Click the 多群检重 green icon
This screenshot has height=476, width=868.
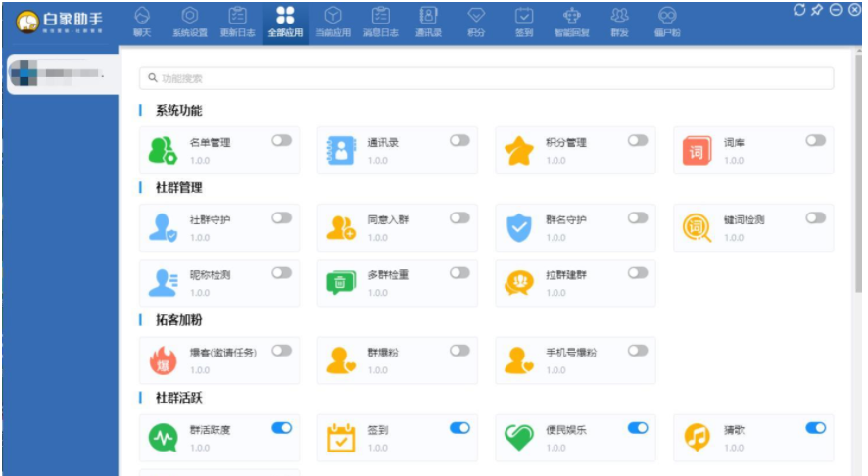(x=340, y=283)
